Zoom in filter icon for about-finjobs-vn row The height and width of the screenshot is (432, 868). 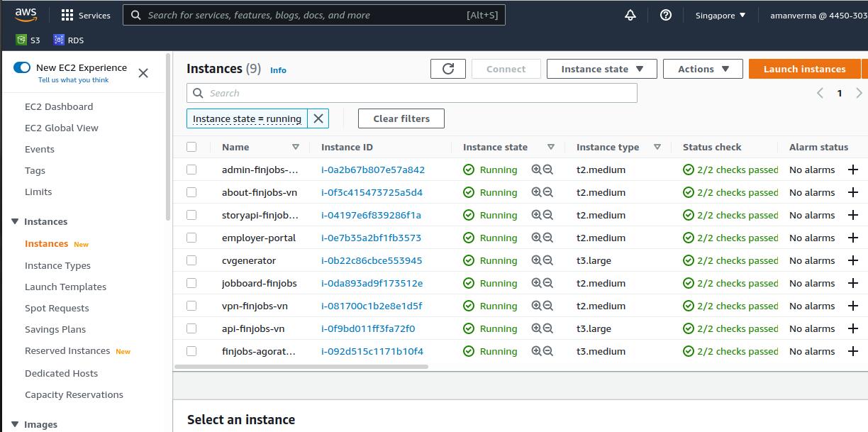537,192
